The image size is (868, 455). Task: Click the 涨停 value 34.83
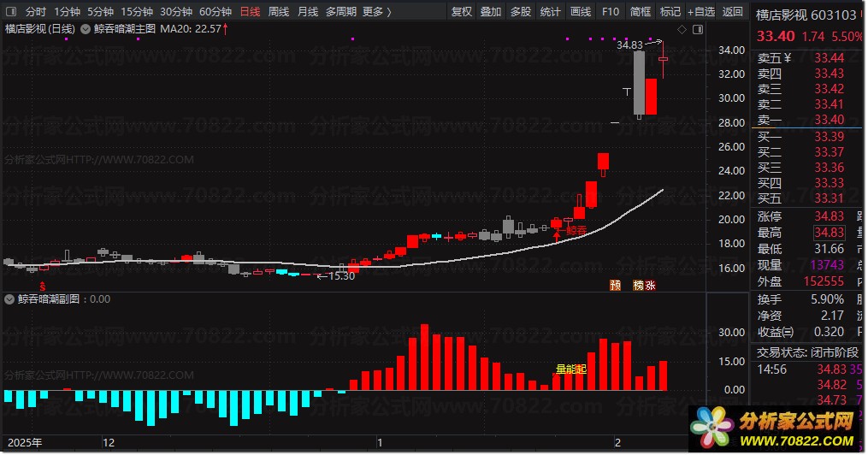tap(829, 216)
